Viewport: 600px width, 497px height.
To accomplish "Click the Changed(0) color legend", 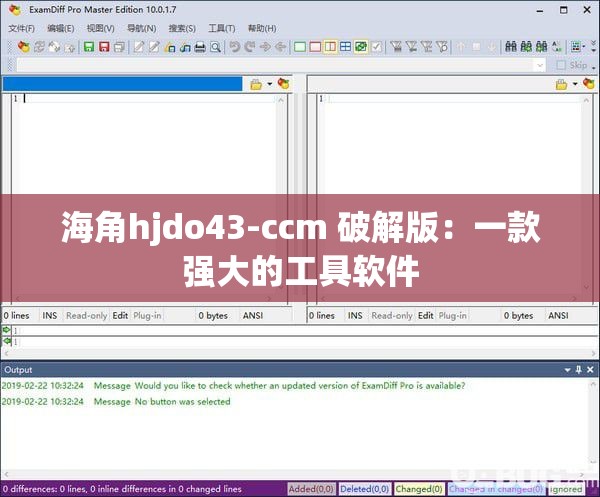I will [x=419, y=489].
